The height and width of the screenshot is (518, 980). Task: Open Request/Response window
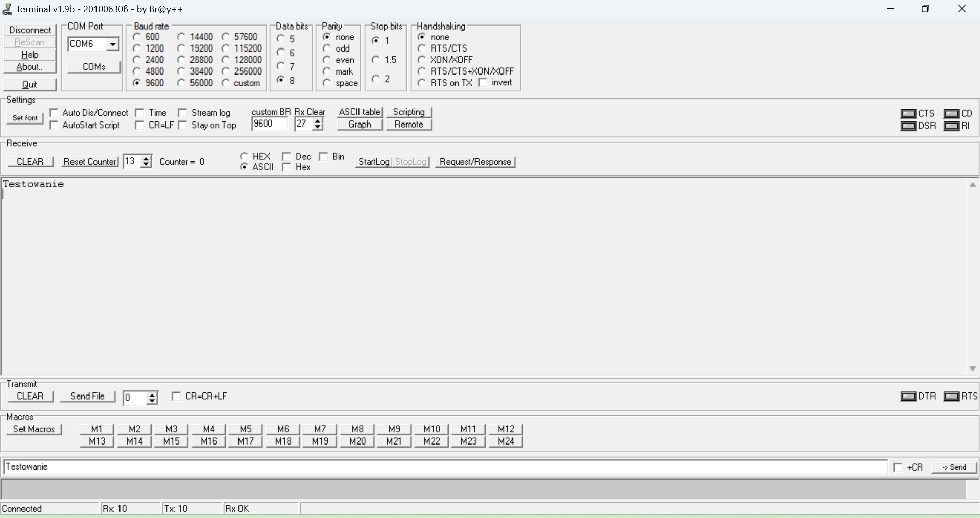pyautogui.click(x=475, y=162)
